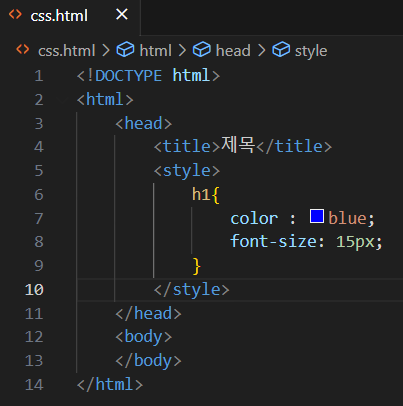Click the chevron after head breadcrumb

[x=262, y=51]
